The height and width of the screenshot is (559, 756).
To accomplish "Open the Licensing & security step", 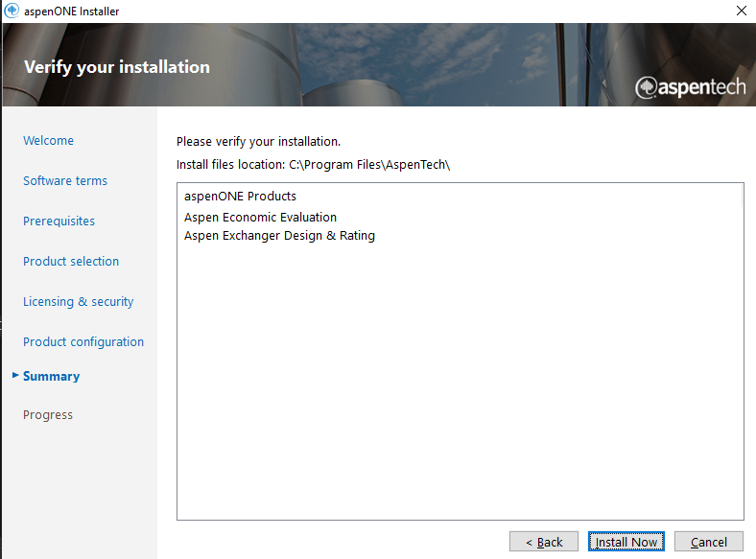I will (x=78, y=301).
